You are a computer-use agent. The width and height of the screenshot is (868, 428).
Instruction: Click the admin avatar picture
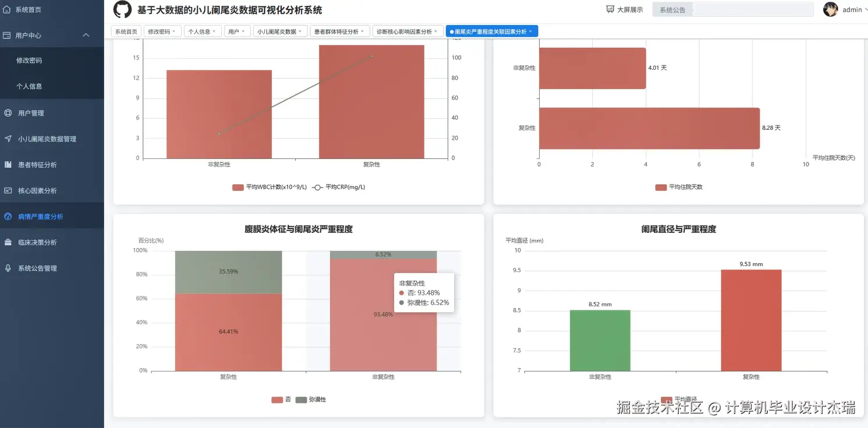click(831, 9)
